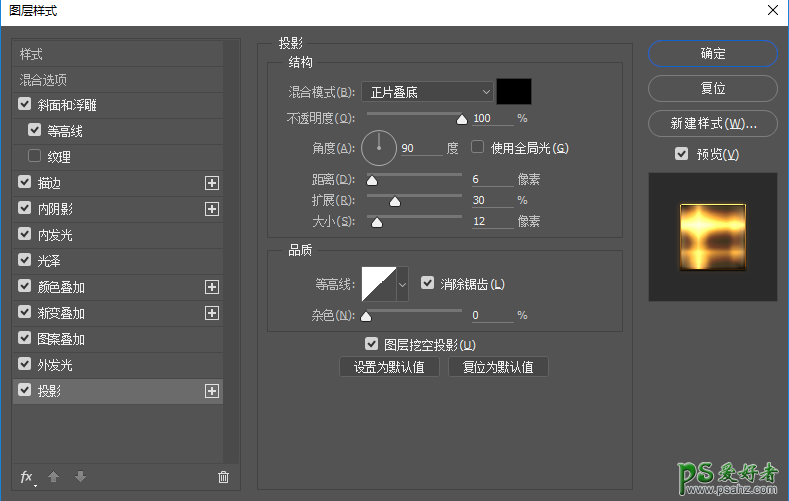Add another 颜色叠加 effect with plus icon
Viewport: 789px width, 501px height.
(x=211, y=287)
